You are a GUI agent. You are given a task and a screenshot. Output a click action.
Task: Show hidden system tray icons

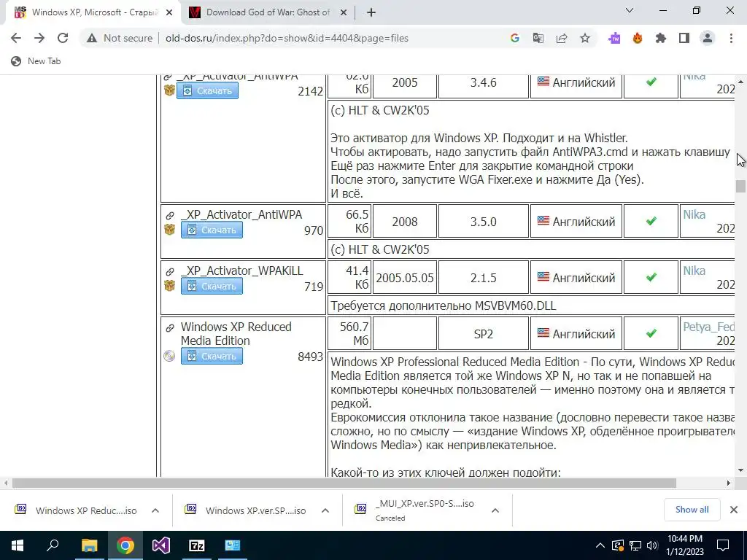point(600,545)
